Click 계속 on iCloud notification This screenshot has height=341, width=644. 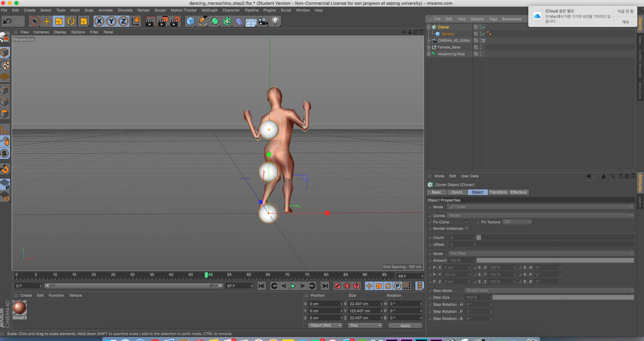pyautogui.click(x=625, y=22)
